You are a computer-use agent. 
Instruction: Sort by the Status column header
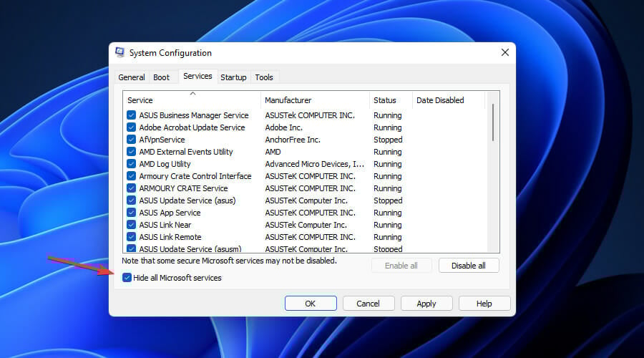coord(391,100)
